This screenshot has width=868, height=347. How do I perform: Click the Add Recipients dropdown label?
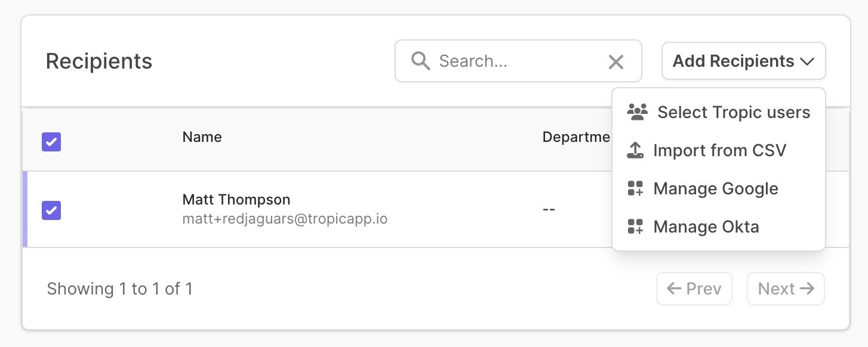click(x=733, y=61)
